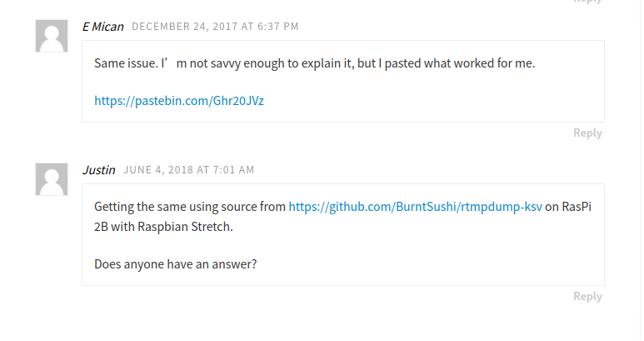Open the Justin author name
The image size is (644, 341).
pyautogui.click(x=98, y=170)
